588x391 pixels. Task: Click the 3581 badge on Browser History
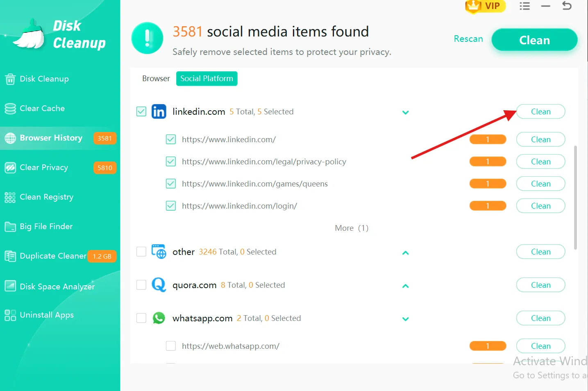pos(105,139)
